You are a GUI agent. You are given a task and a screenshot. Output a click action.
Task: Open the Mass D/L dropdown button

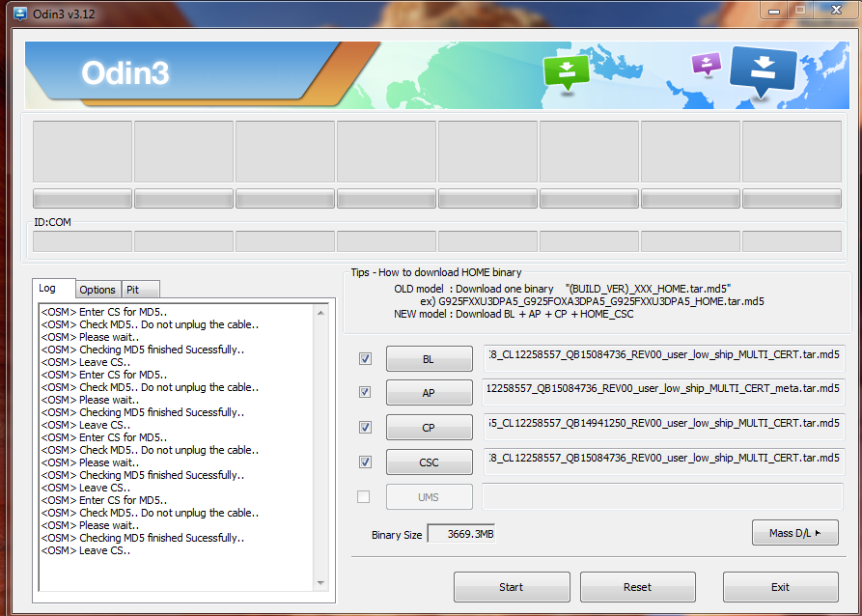pyautogui.click(x=795, y=533)
